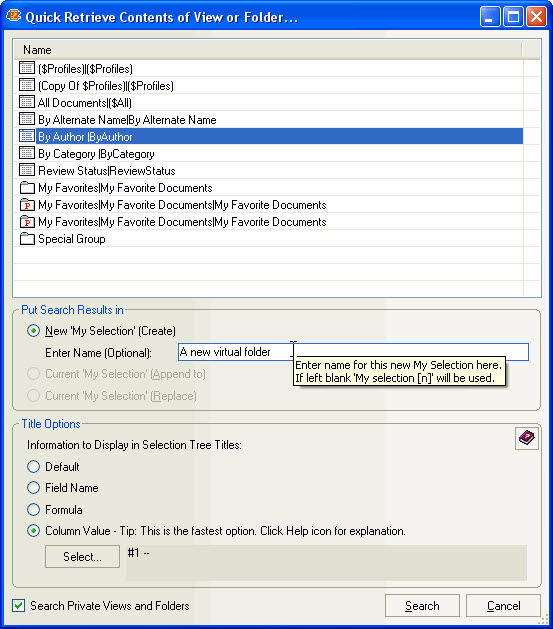The width and height of the screenshot is (553, 629).
Task: Choose the Formula title option
Action: point(33,509)
